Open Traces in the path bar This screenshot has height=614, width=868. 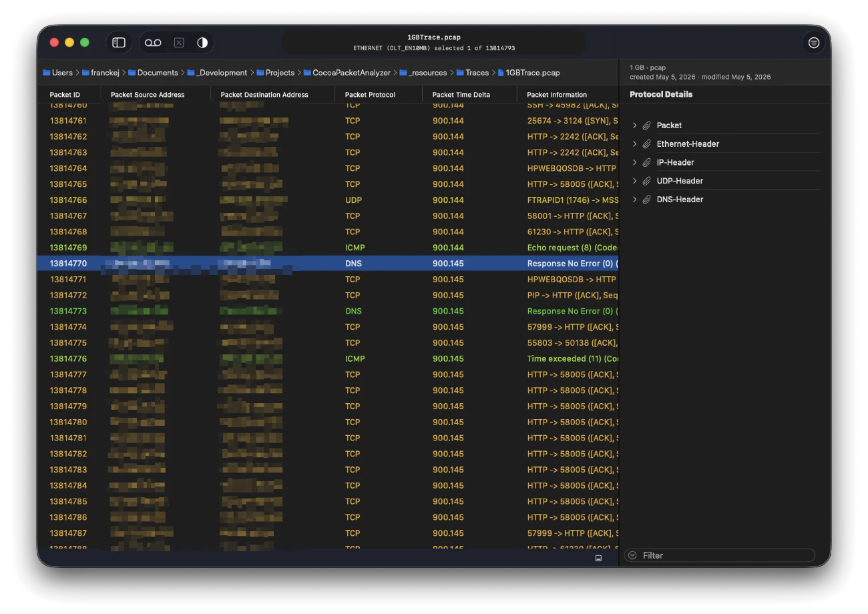(x=477, y=73)
